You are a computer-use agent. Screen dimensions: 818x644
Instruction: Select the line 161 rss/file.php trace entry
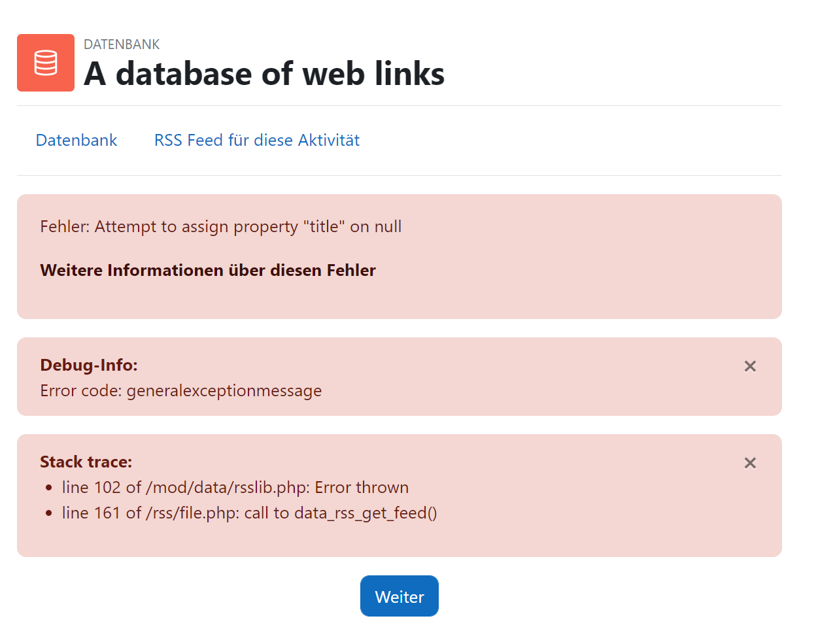pyautogui.click(x=250, y=513)
